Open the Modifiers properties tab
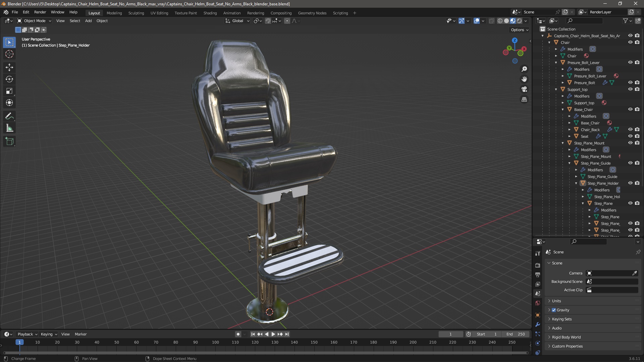644x362 pixels. (x=538, y=324)
